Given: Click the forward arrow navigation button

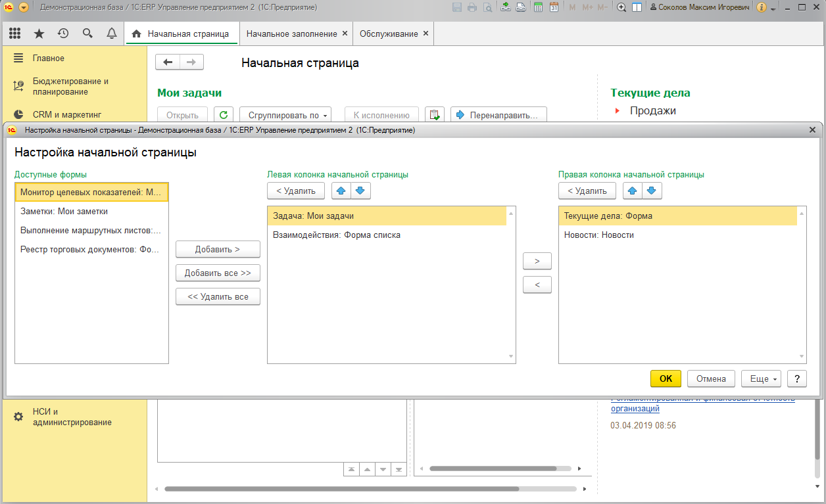Looking at the screenshot, I should pyautogui.click(x=191, y=62).
